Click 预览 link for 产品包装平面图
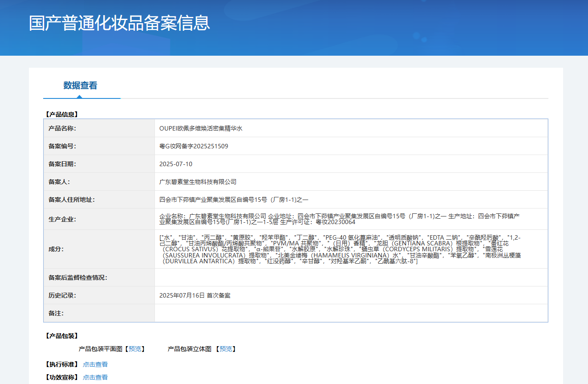This screenshot has width=588, height=384. [x=134, y=349]
